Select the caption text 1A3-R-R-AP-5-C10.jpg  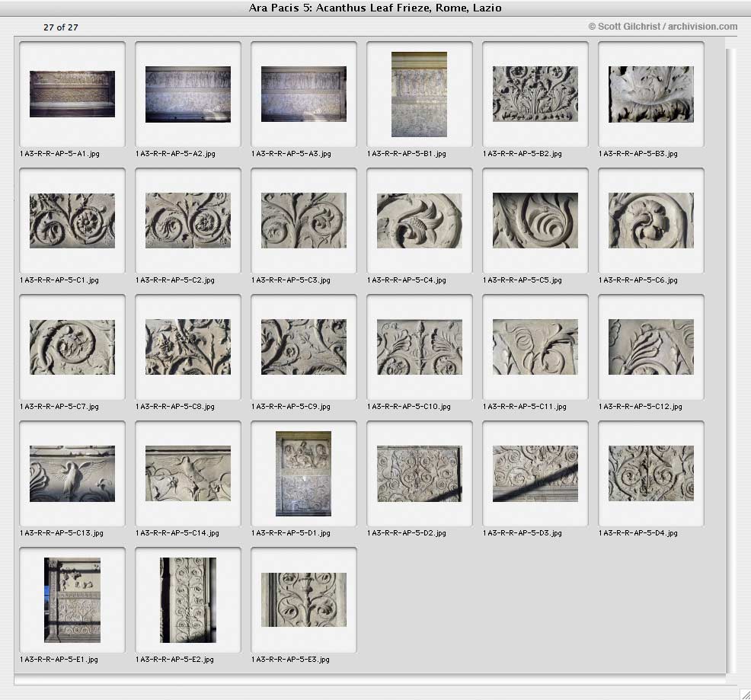[x=409, y=407]
